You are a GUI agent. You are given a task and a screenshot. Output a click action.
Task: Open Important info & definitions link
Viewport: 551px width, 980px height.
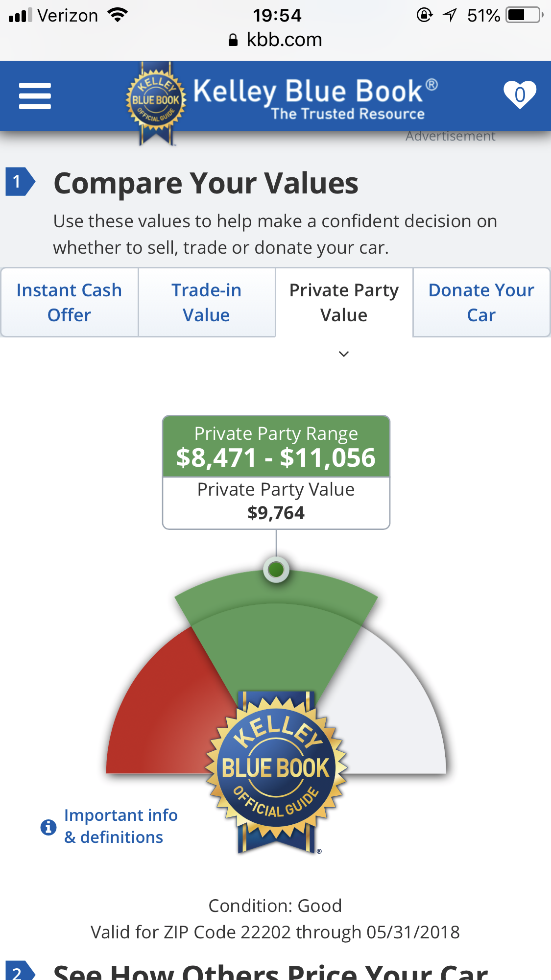tap(120, 826)
